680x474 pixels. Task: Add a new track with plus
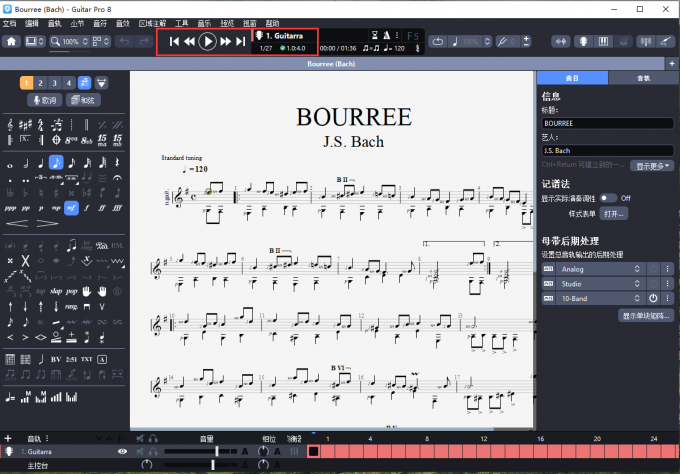pos(8,438)
